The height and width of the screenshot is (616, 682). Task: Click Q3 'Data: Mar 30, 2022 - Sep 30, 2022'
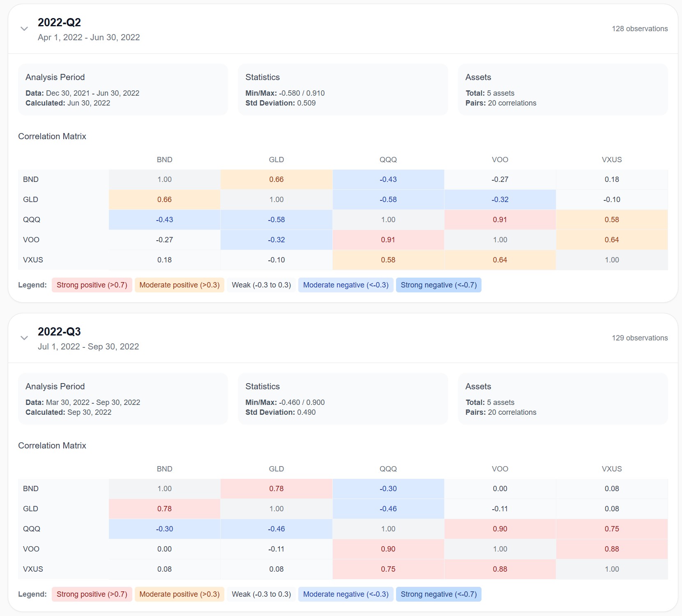pos(83,402)
